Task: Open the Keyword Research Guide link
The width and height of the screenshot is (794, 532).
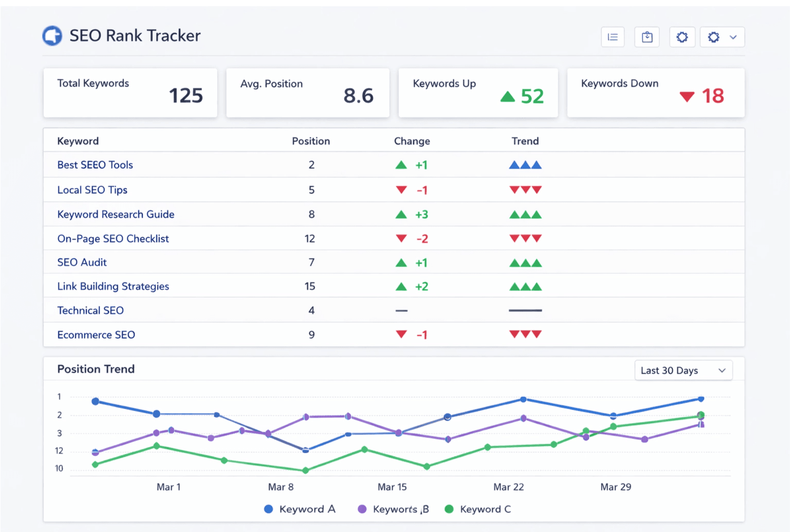Action: [116, 214]
